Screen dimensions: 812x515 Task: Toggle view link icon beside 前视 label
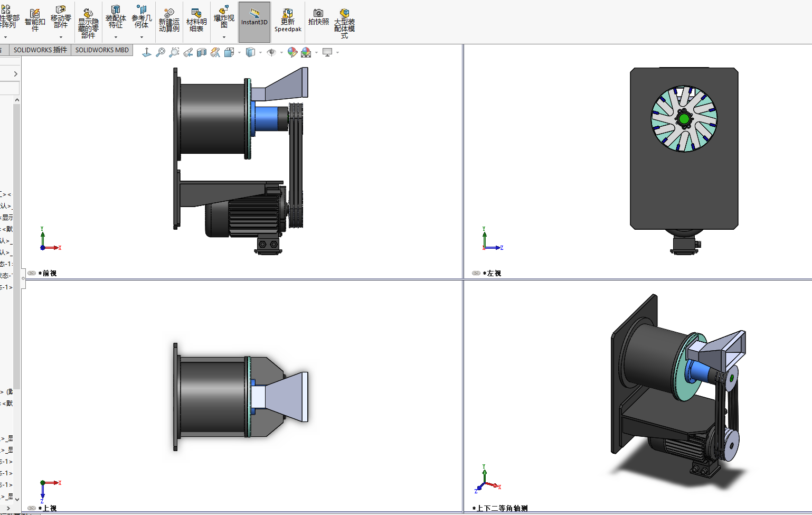[32, 273]
